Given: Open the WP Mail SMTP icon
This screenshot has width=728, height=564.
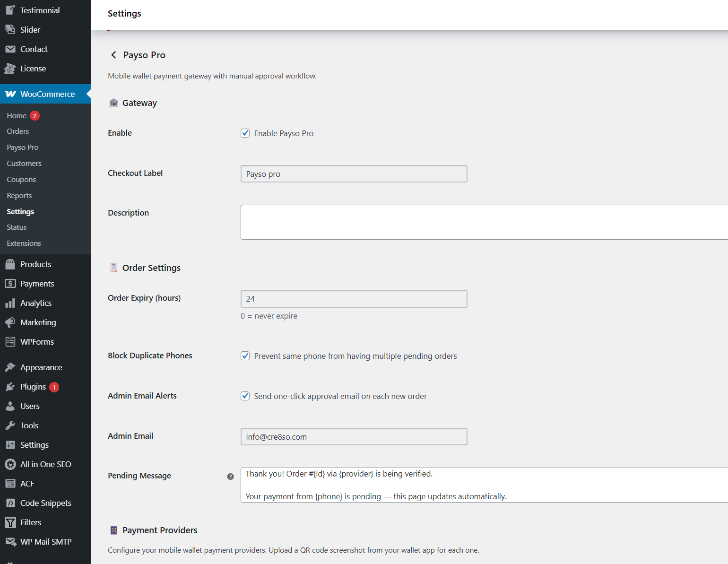Looking at the screenshot, I should point(10,541).
